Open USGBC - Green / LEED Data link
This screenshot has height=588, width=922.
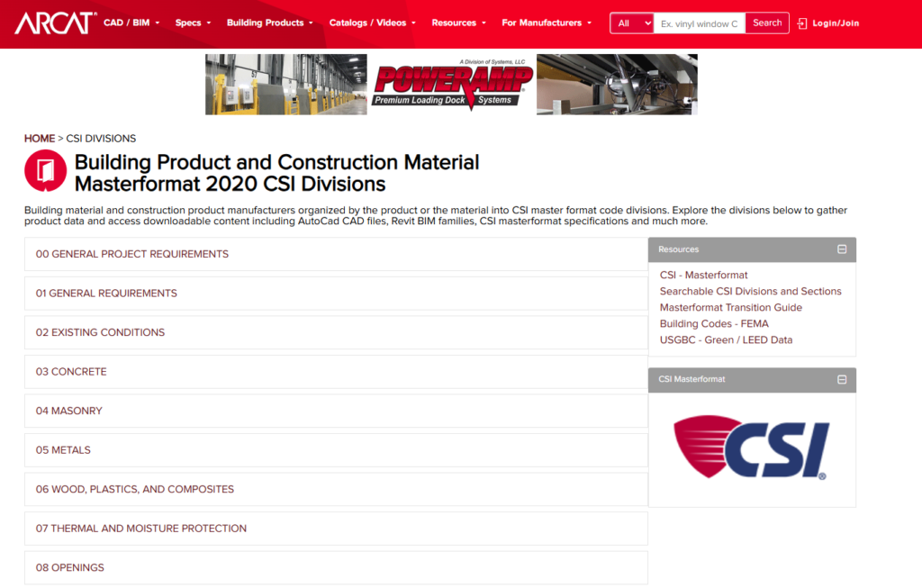pyautogui.click(x=726, y=339)
